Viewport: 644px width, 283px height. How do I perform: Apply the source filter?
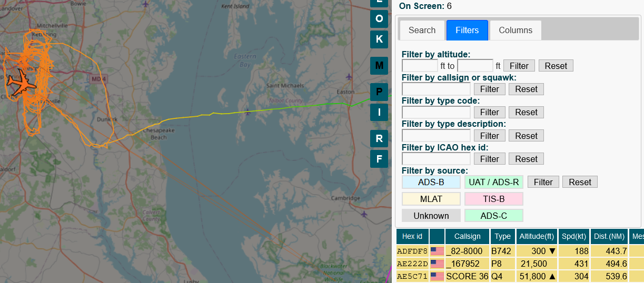tap(543, 182)
